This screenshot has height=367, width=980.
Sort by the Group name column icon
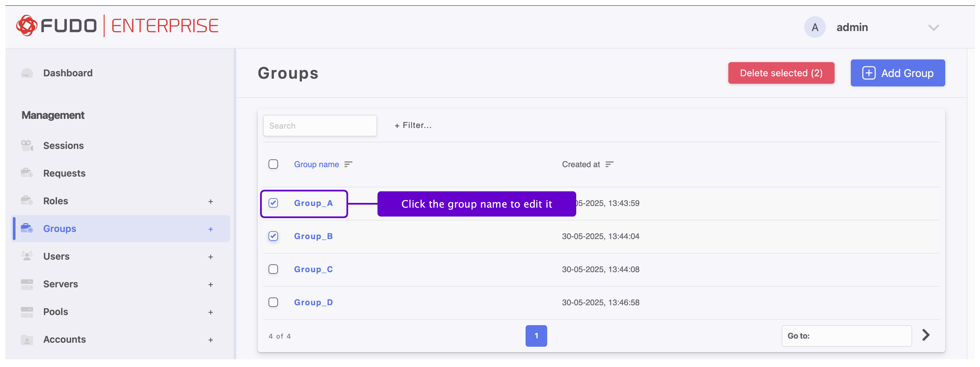(x=348, y=164)
